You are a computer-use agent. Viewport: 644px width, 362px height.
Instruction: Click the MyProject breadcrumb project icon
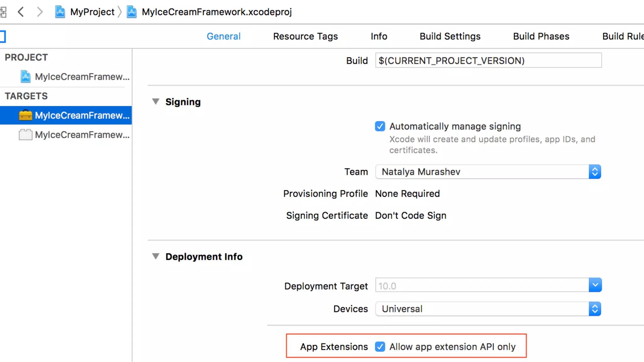(x=60, y=12)
